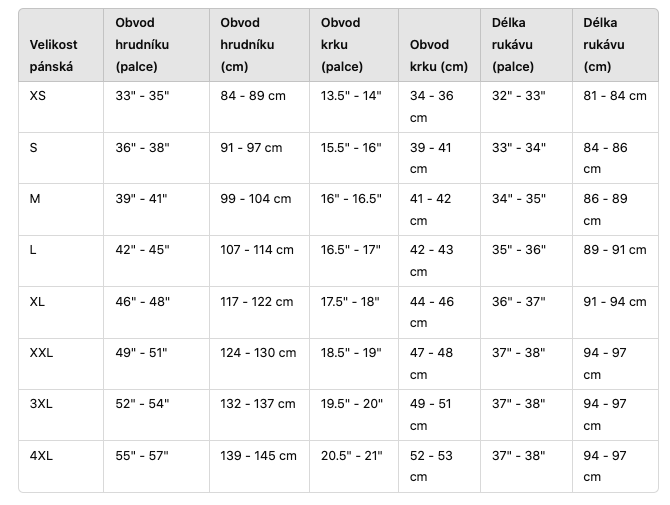670x505 pixels.
Task: Select the Délka rukávu (palce) header
Action: tap(512, 44)
